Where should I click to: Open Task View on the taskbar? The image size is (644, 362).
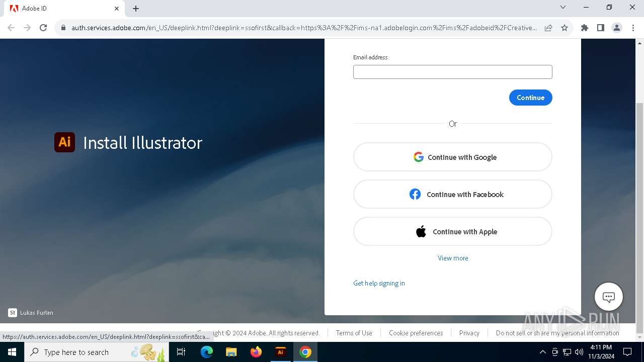tap(181, 352)
